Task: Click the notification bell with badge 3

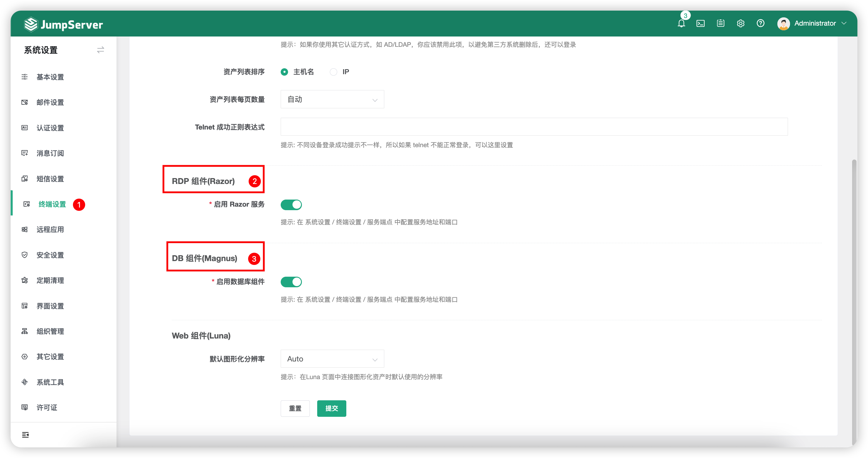Action: click(681, 24)
